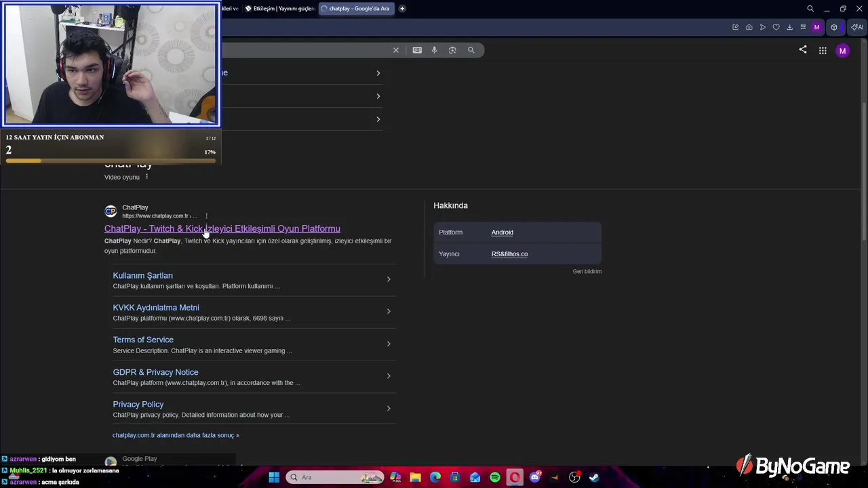
Task: Open the downloads icon in the toolbar
Action: coord(789,27)
